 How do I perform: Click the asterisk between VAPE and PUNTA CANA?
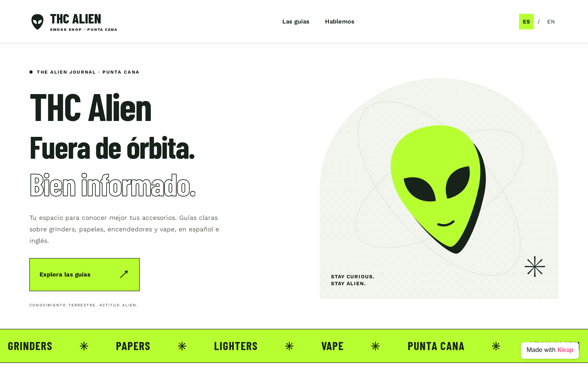[x=375, y=346]
